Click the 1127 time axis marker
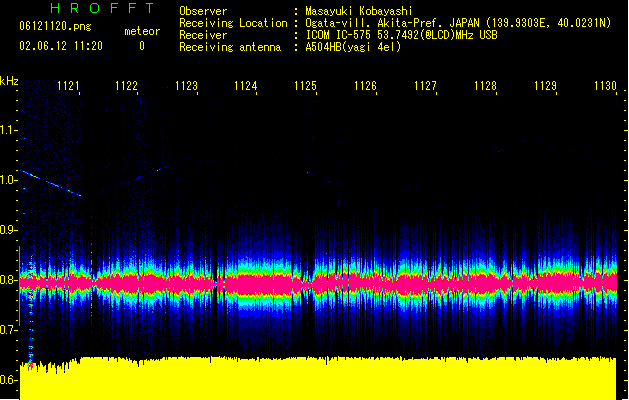 [x=425, y=86]
